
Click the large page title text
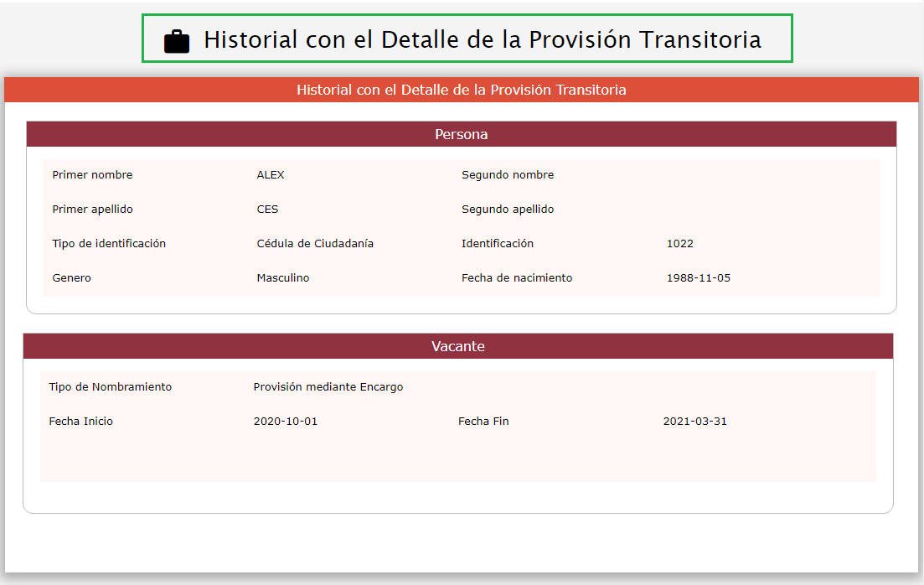(482, 39)
